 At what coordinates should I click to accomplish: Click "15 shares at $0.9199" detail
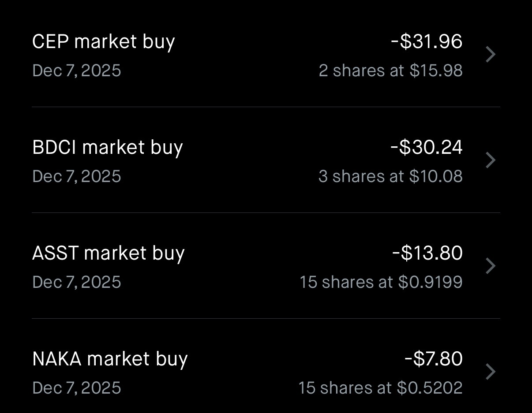tap(381, 282)
